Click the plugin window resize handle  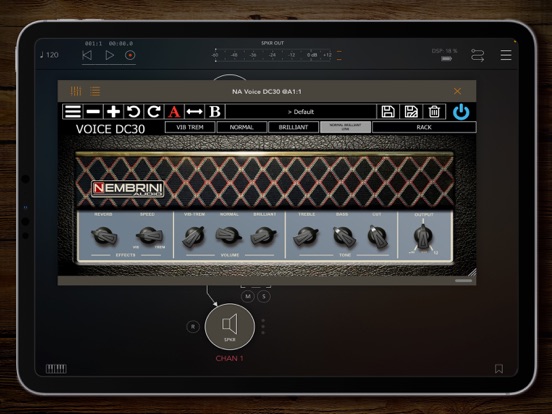point(472,272)
